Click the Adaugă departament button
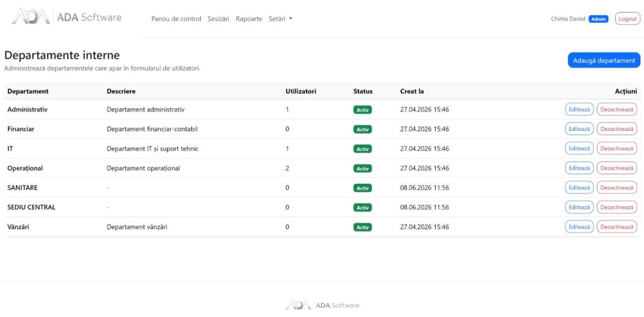This screenshot has width=644, height=317. pyautogui.click(x=604, y=60)
